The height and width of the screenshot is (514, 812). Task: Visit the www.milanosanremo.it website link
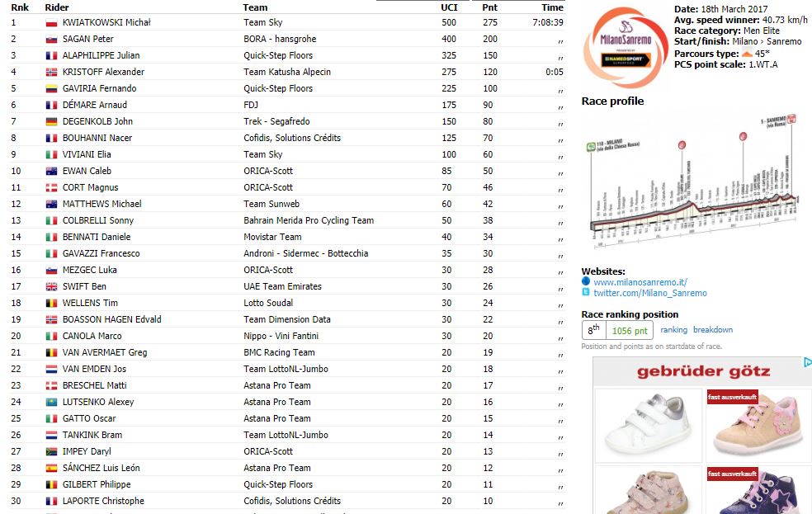(x=640, y=282)
